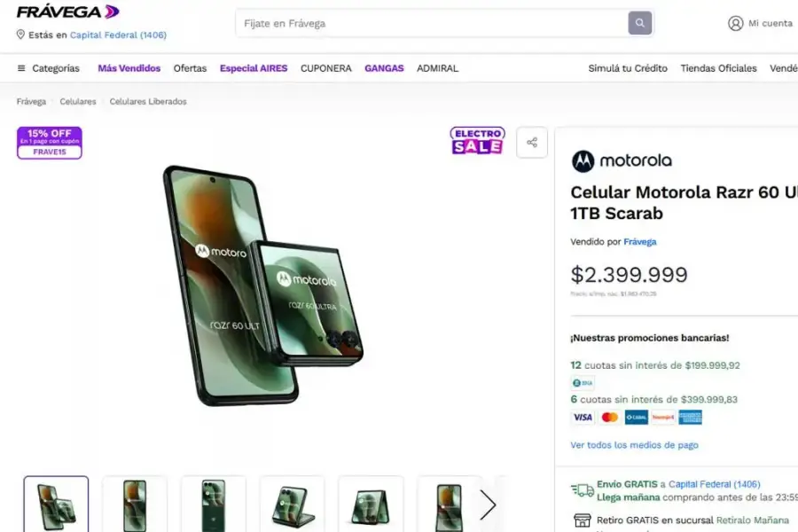798x532 pixels.
Task: Click the Visa payment icon
Action: point(583,417)
